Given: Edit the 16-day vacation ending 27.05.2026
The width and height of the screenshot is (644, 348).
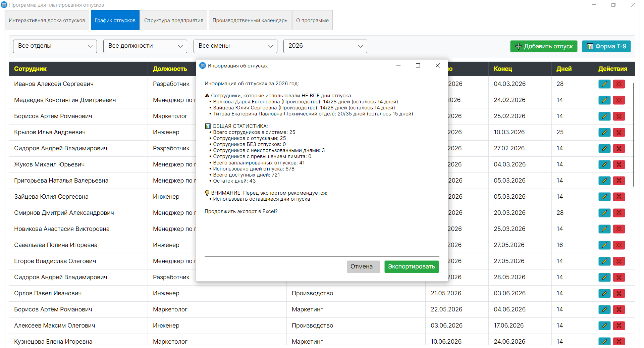Looking at the screenshot, I should 604,245.
